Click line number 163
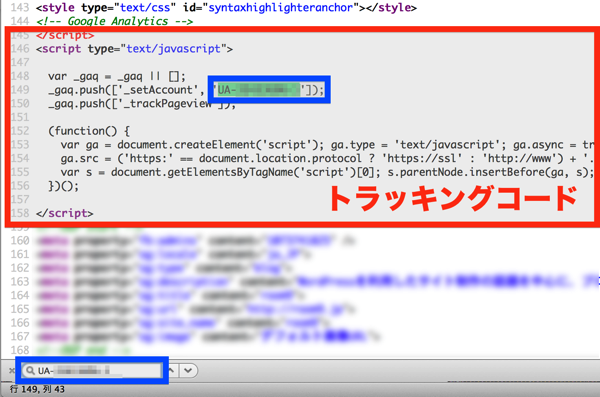This screenshot has height=397, width=600. [x=20, y=282]
